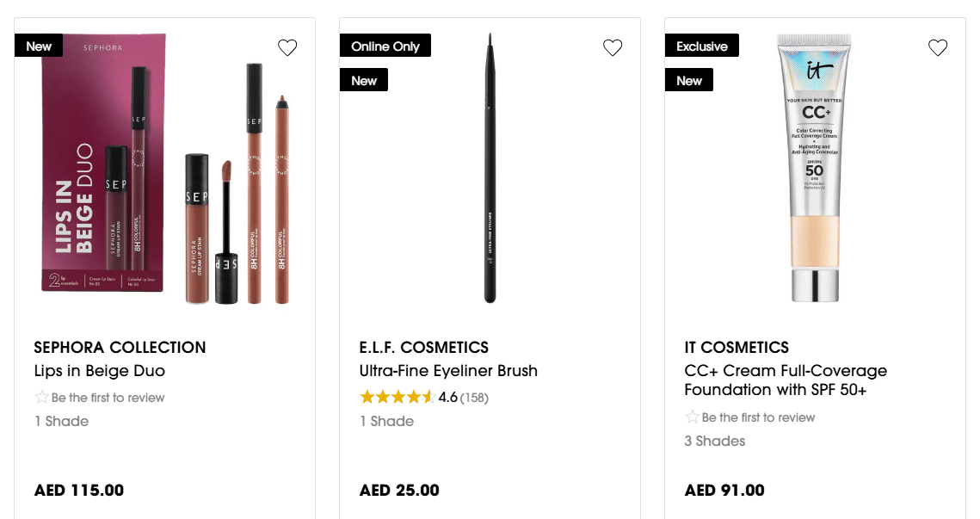Screen dimensions: 980x519
Task: Open Lips in Beige Duo product title
Action: (x=100, y=371)
